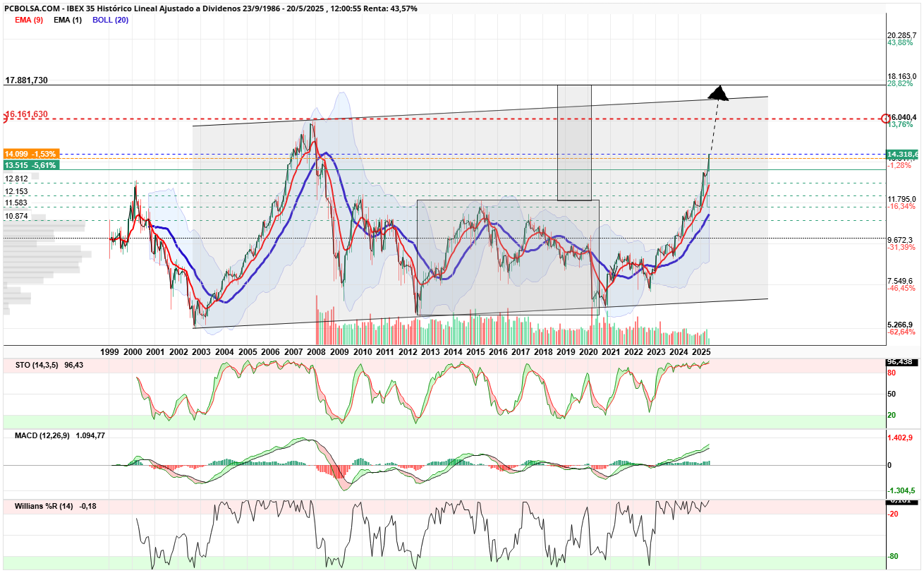Click the 17.881,730 horizontal line label
This screenshot has width=924, height=573.
[x=26, y=80]
